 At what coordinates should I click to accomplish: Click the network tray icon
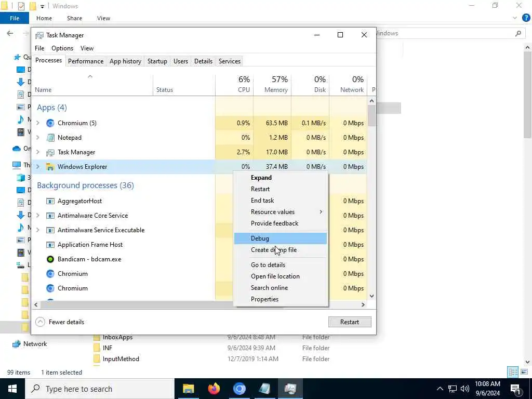pos(453,389)
